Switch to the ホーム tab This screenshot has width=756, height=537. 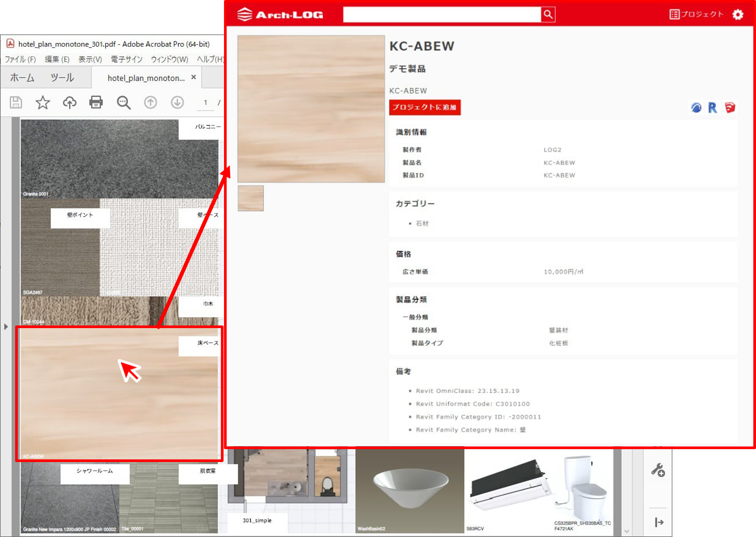(x=22, y=78)
